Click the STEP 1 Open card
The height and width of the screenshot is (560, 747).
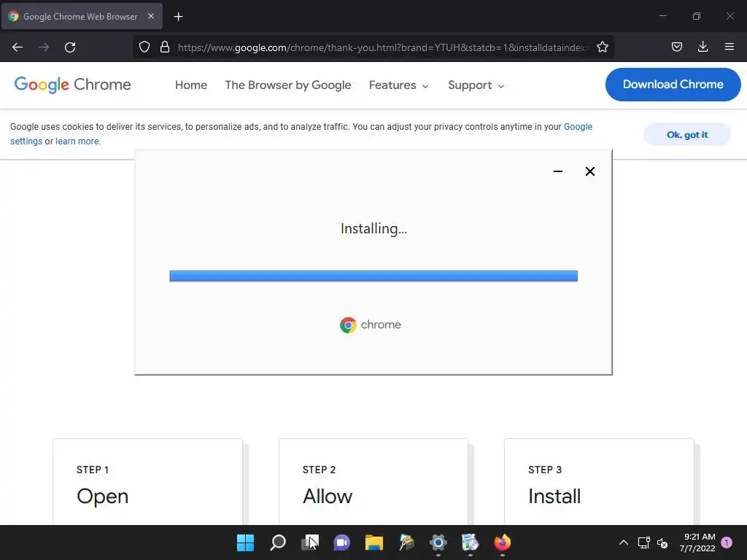147,482
